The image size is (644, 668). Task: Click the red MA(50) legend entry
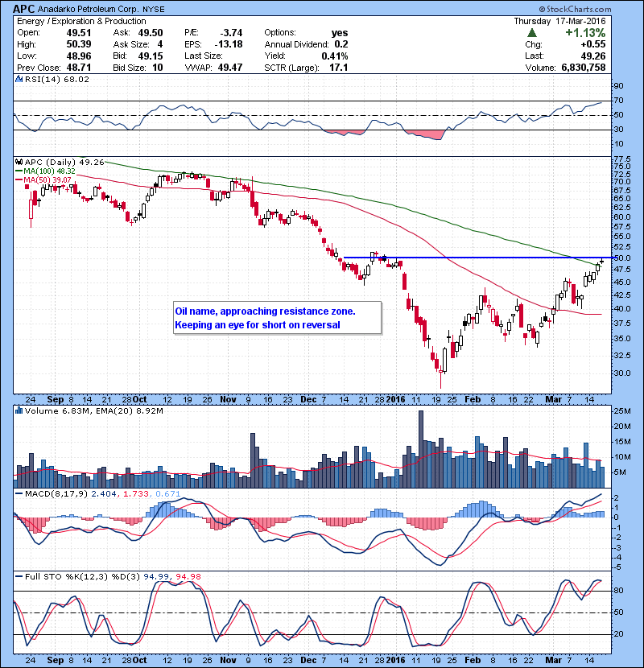pos(43,180)
